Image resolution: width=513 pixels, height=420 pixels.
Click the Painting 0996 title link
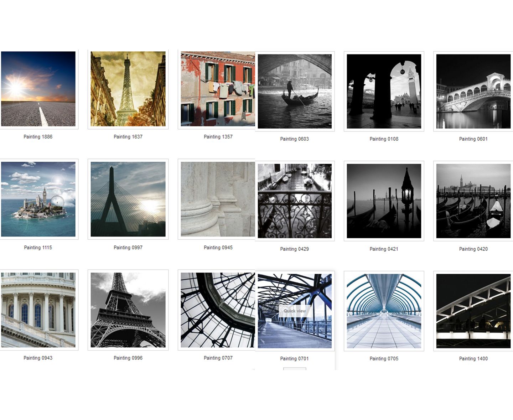(x=128, y=358)
